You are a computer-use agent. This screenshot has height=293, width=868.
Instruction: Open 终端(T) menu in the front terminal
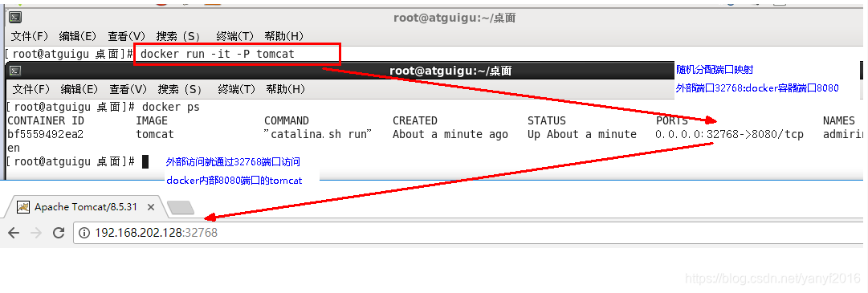(236, 89)
